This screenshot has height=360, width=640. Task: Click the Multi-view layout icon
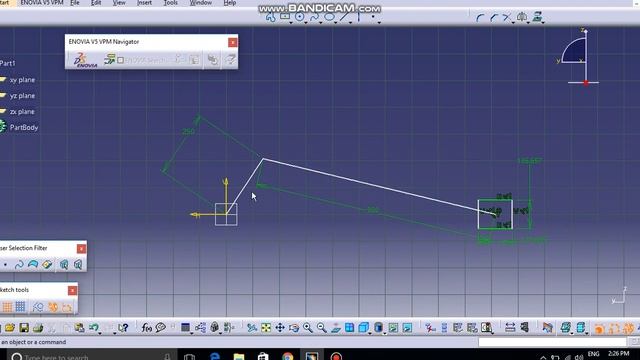(350, 328)
